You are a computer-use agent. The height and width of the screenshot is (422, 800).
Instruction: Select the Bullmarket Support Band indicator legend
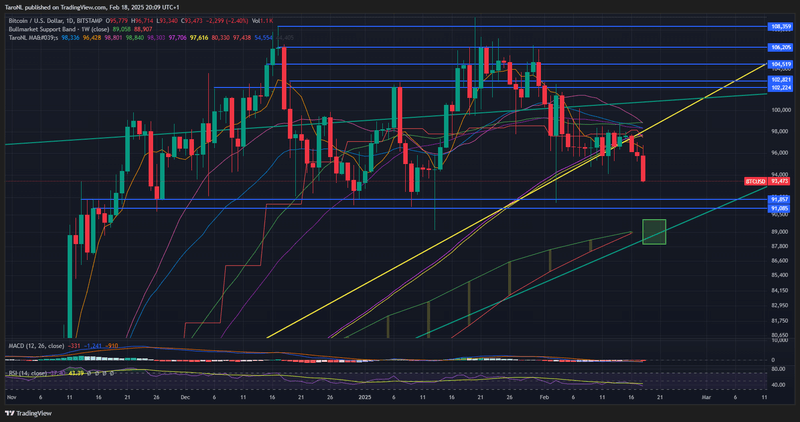coord(59,29)
